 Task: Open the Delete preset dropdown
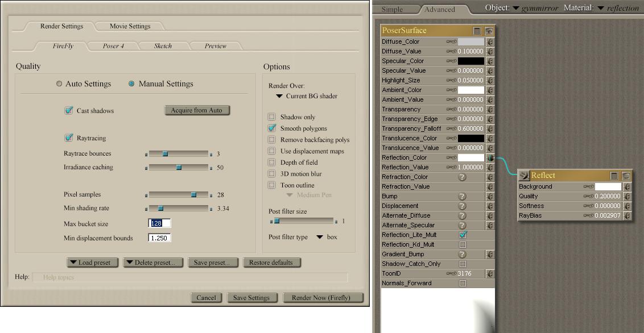click(x=153, y=263)
